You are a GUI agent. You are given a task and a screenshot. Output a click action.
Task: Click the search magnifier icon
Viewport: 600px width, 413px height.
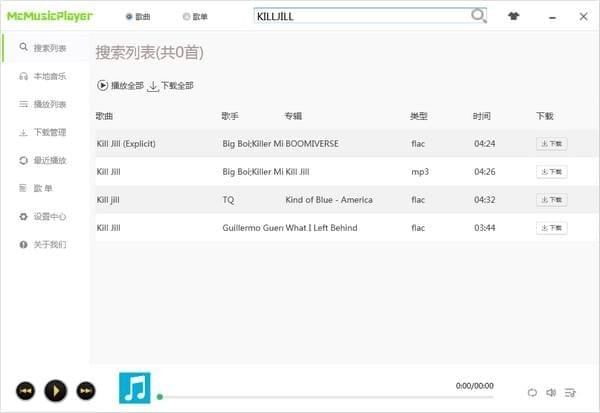pyautogui.click(x=478, y=16)
